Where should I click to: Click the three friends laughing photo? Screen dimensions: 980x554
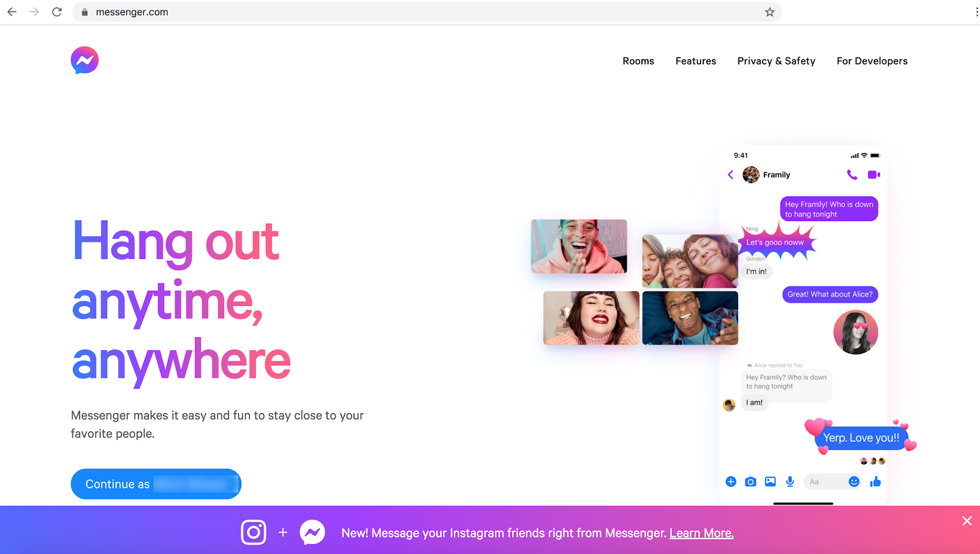click(x=690, y=261)
